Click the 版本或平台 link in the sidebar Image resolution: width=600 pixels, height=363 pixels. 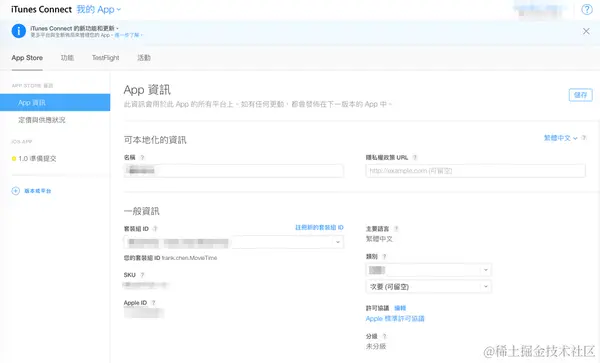tap(38, 191)
